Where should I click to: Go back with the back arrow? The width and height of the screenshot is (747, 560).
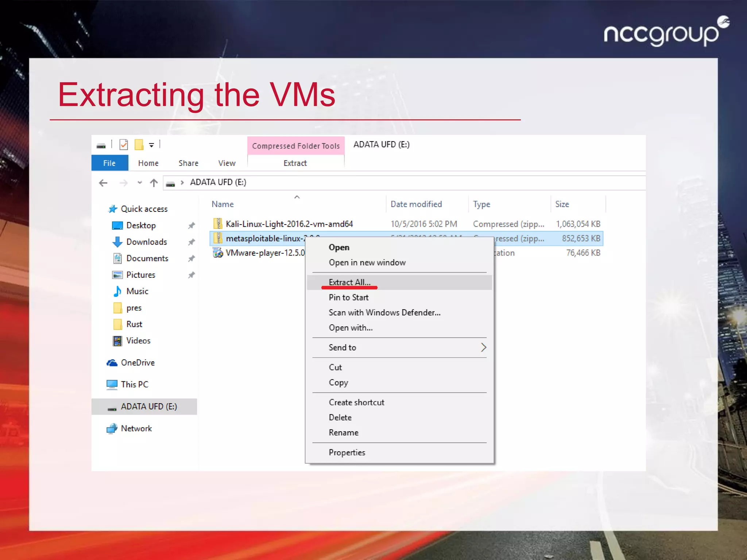click(x=103, y=183)
